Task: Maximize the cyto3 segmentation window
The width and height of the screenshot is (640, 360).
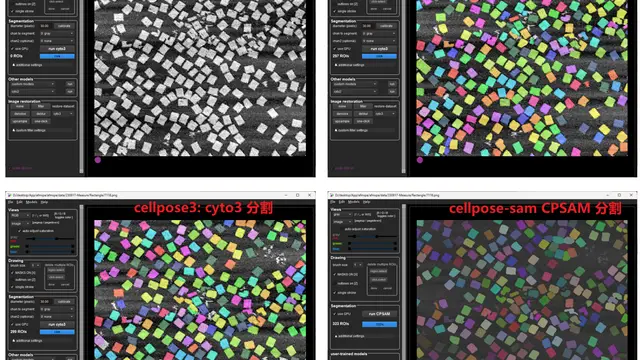Action: 298,195
